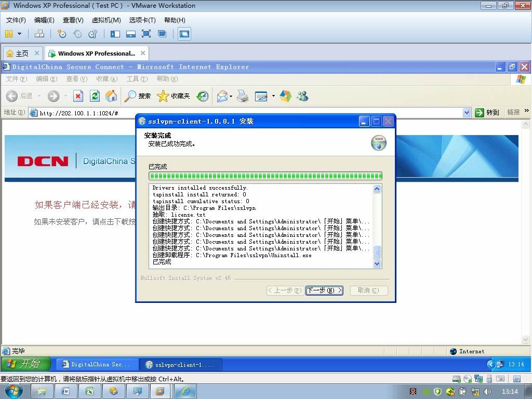Open the pause button dropdown arrow in VMware toolbar
Viewport: 532px width, 399px height.
point(19,34)
